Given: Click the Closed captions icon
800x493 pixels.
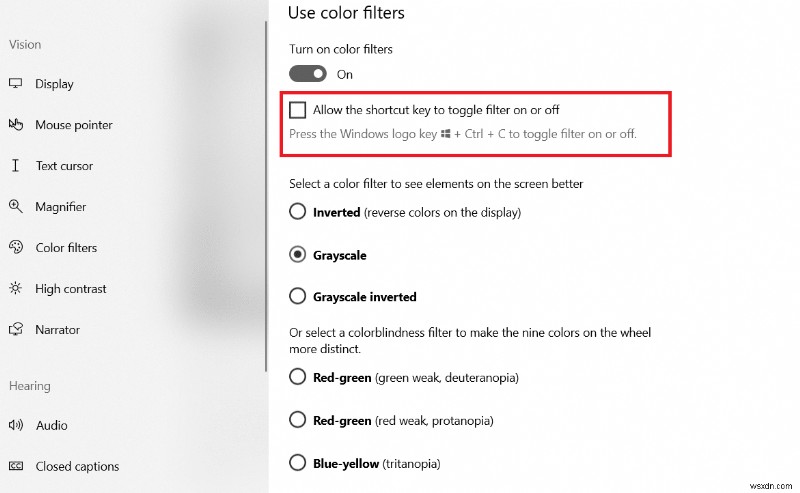Looking at the screenshot, I should 16,466.
